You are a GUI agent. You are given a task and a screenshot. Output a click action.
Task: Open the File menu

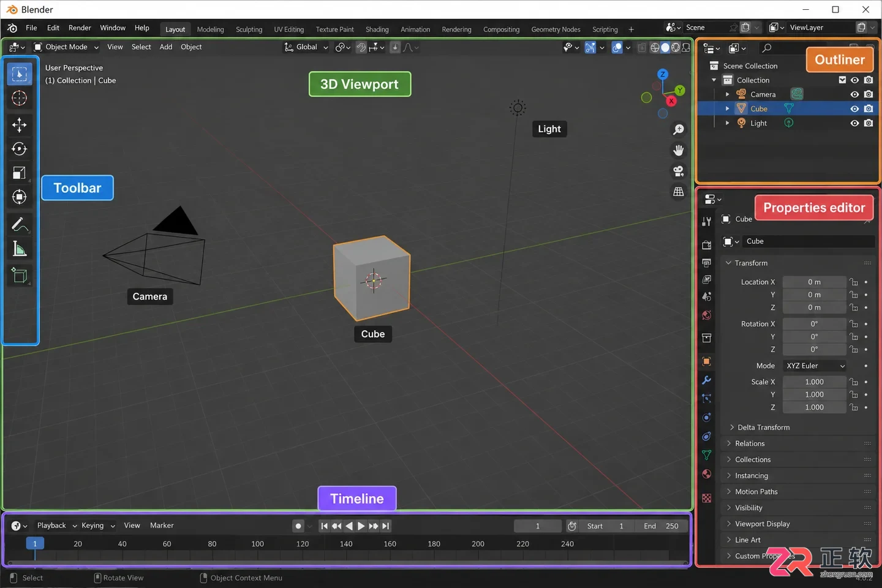click(31, 28)
